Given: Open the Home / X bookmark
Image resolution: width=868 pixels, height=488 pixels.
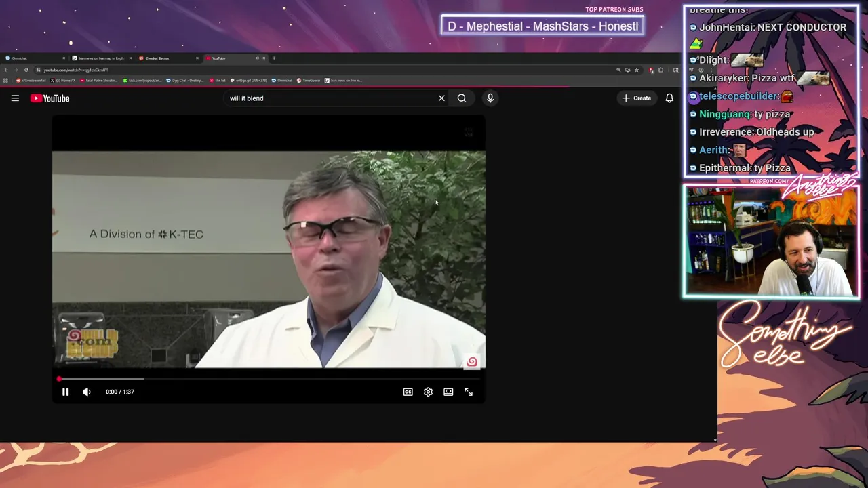Looking at the screenshot, I should 62,81.
